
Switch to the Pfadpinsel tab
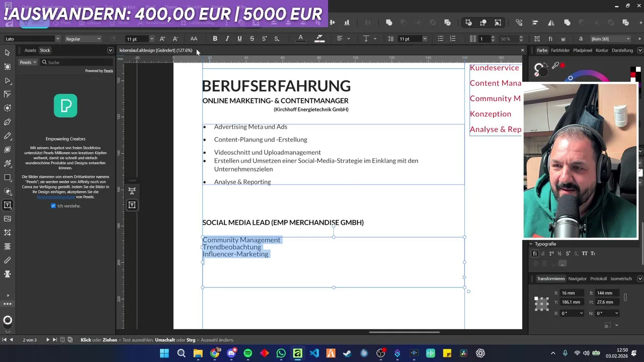(583, 50)
